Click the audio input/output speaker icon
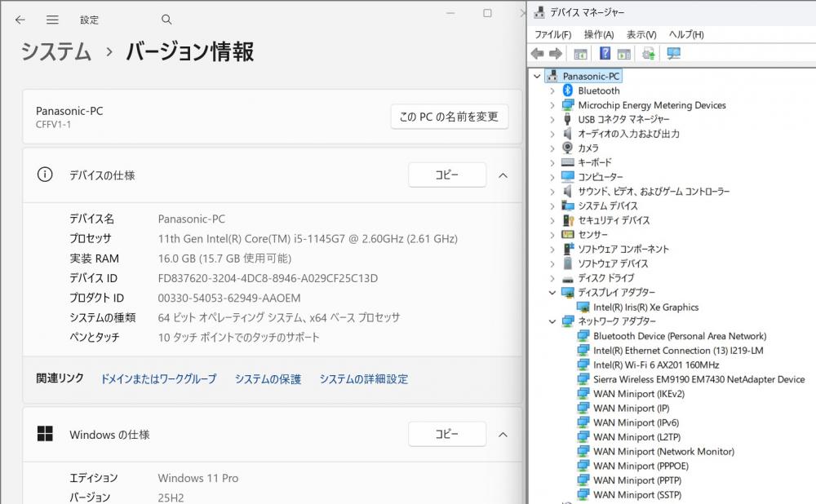The height and width of the screenshot is (504, 816). 568,134
